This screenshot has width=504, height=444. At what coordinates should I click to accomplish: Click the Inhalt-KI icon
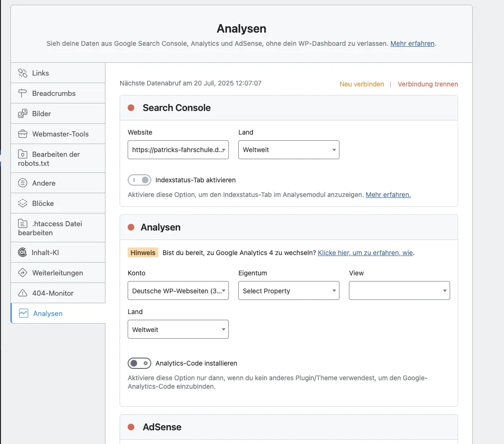23,252
